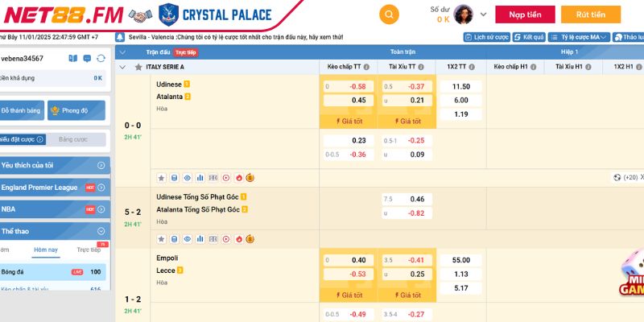
Task: Switch to Bảng cược toggle
Action: 76,139
